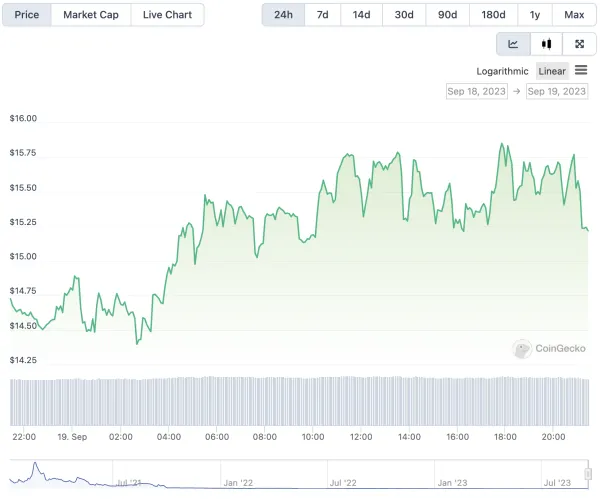Click the CoinGecko watermark logo
600x499 pixels.
549,348
